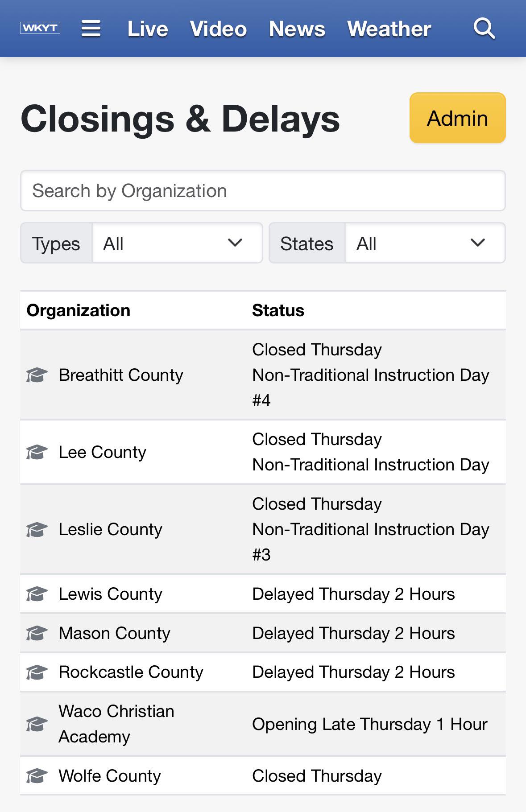Click graduation cap icon beside Mason County

click(x=37, y=633)
